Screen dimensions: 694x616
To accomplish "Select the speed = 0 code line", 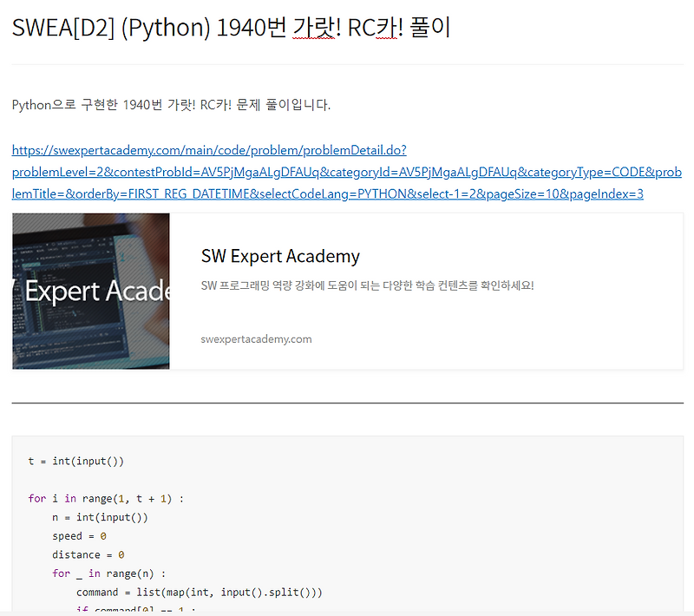I will point(80,535).
